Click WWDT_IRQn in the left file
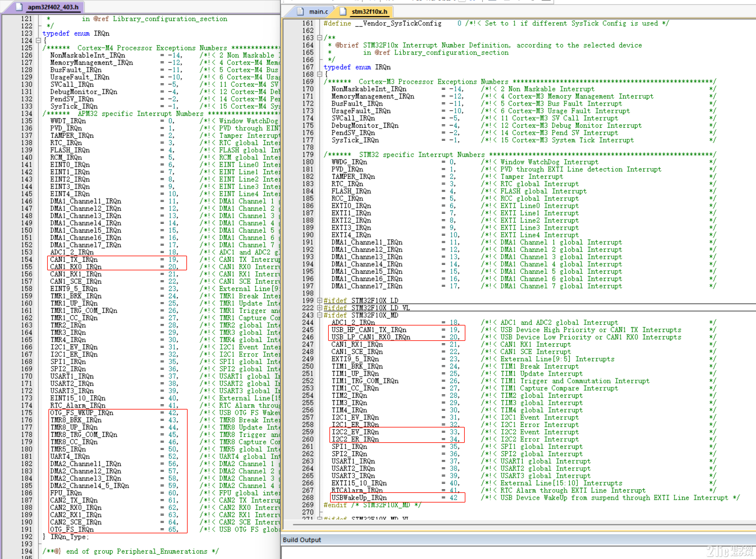The image size is (756, 559). pos(68,121)
